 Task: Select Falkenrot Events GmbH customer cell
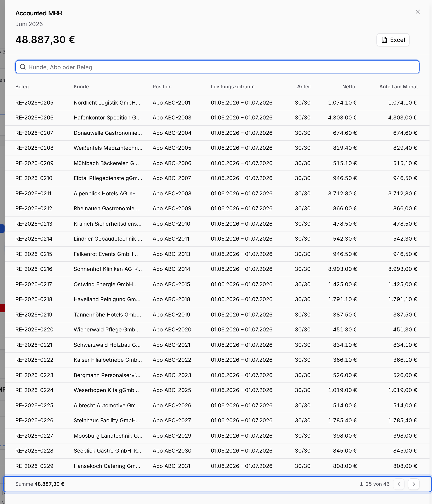point(106,254)
